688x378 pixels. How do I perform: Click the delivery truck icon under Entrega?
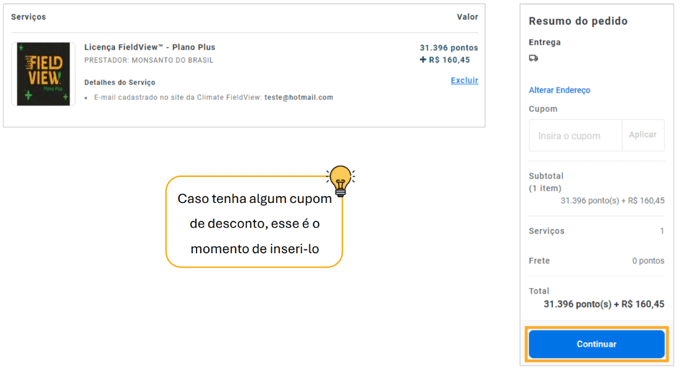coord(533,58)
